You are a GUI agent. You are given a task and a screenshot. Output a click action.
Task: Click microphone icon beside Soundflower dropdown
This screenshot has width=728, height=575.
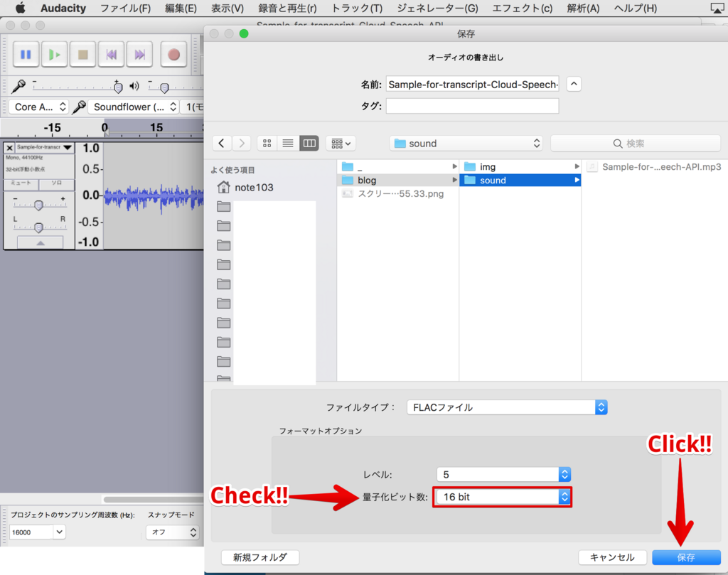click(x=79, y=107)
